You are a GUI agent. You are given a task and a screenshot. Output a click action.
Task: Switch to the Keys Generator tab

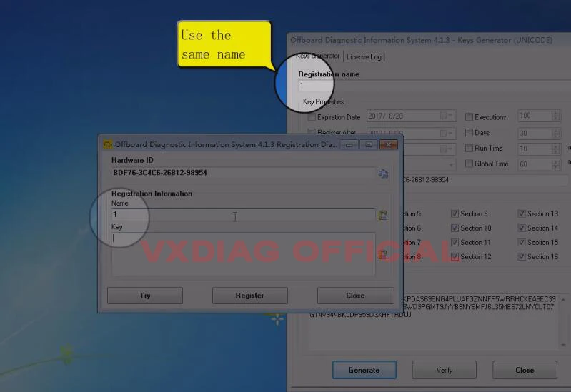pos(317,56)
